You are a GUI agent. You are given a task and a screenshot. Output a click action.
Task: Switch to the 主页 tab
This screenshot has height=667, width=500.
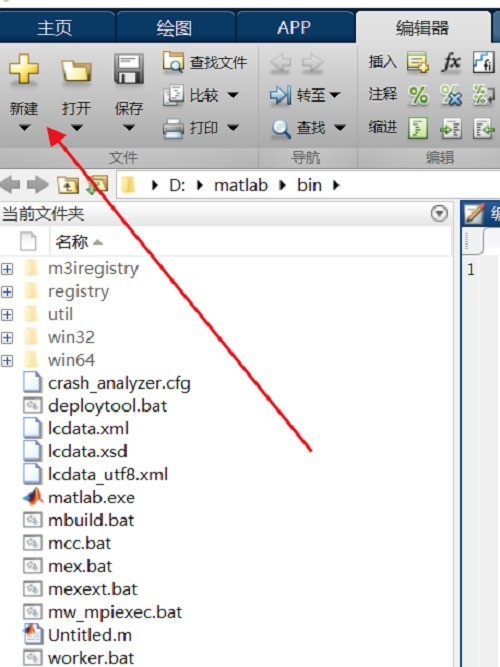(x=54, y=28)
